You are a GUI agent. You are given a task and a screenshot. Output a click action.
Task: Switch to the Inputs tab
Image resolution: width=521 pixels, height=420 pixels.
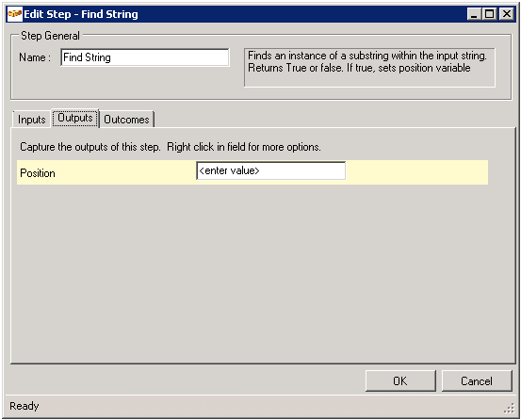[x=32, y=120]
